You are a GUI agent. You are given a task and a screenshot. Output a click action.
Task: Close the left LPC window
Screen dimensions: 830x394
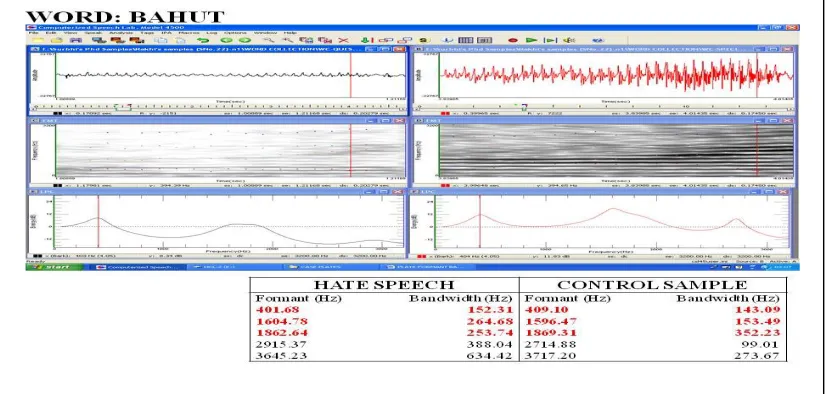[399, 192]
